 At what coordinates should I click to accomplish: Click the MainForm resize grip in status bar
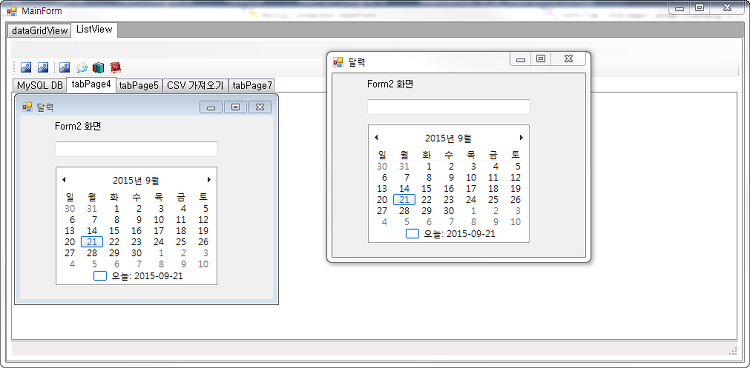tap(733, 351)
